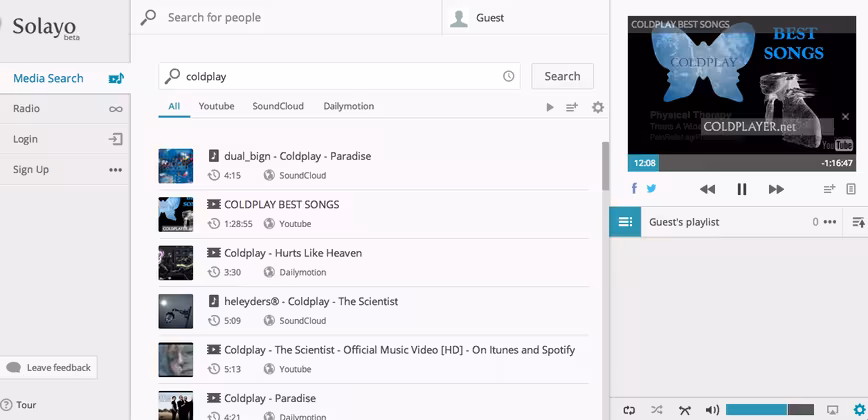868x420 pixels.
Task: Click heleyders The Scientist thumbnail
Action: 175,311
